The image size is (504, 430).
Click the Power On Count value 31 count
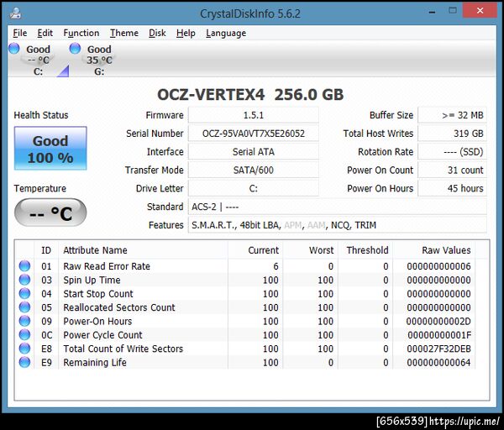tap(452, 170)
